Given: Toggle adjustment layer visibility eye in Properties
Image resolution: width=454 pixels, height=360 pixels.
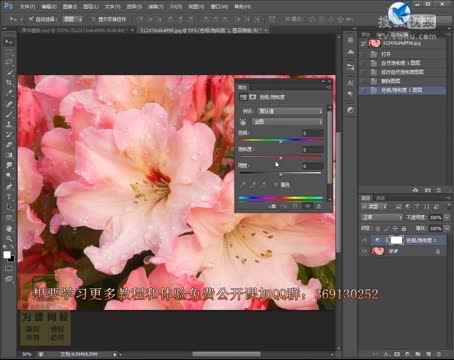Looking at the screenshot, I should pyautogui.click(x=307, y=206).
